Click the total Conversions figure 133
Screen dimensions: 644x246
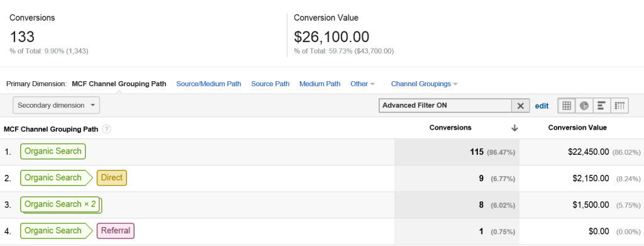click(x=22, y=37)
